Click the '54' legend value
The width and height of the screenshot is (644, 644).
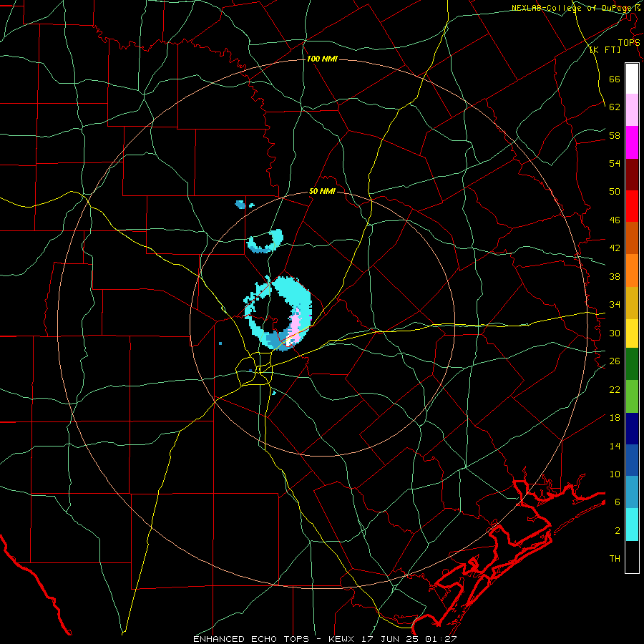click(615, 163)
